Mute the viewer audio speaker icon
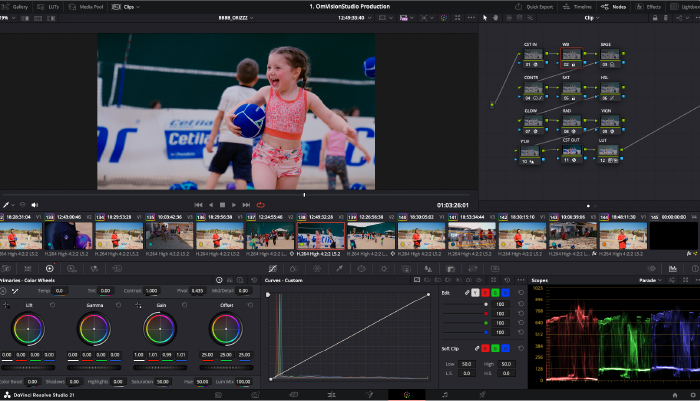The width and height of the screenshot is (700, 401). point(34,205)
